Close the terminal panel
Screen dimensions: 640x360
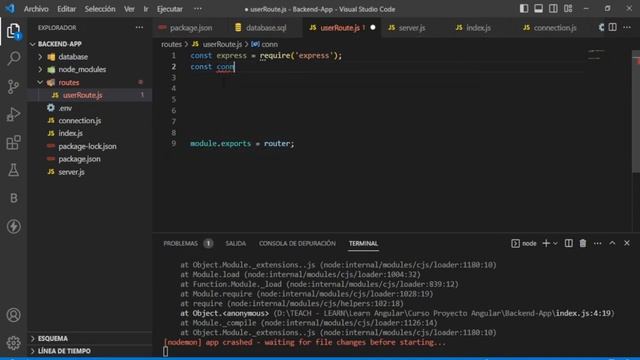pos(627,243)
